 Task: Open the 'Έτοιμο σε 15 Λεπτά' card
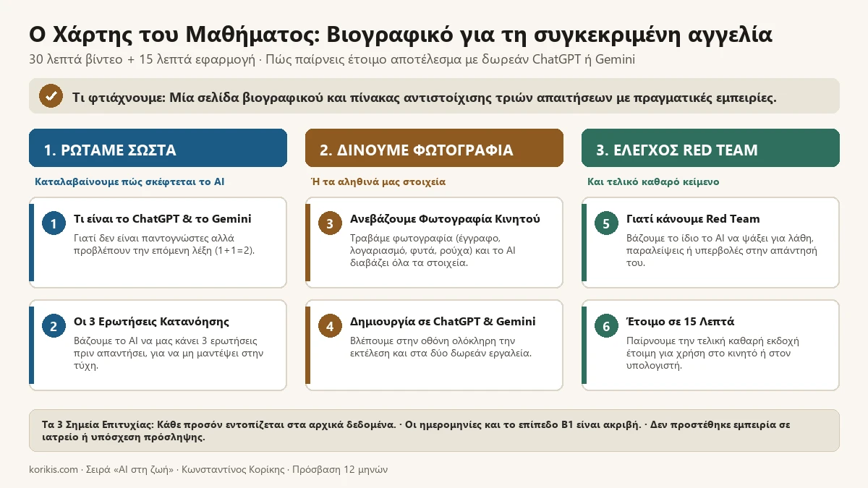point(710,345)
